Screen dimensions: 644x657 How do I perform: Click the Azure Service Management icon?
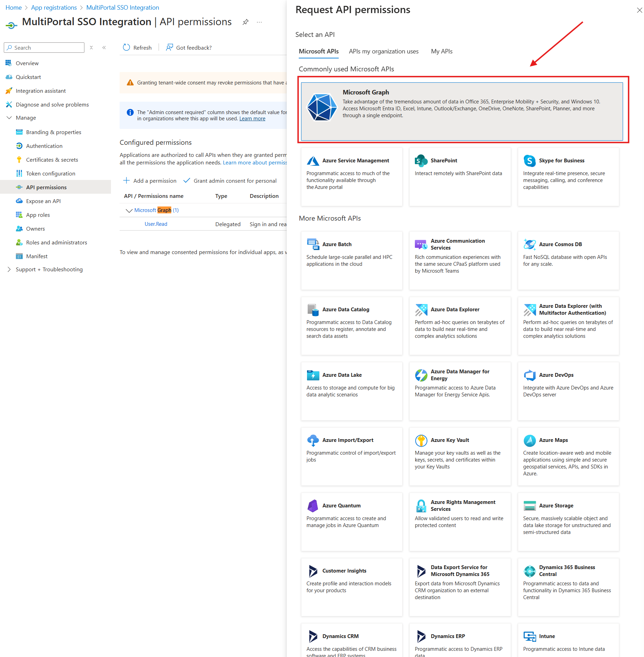tap(313, 161)
